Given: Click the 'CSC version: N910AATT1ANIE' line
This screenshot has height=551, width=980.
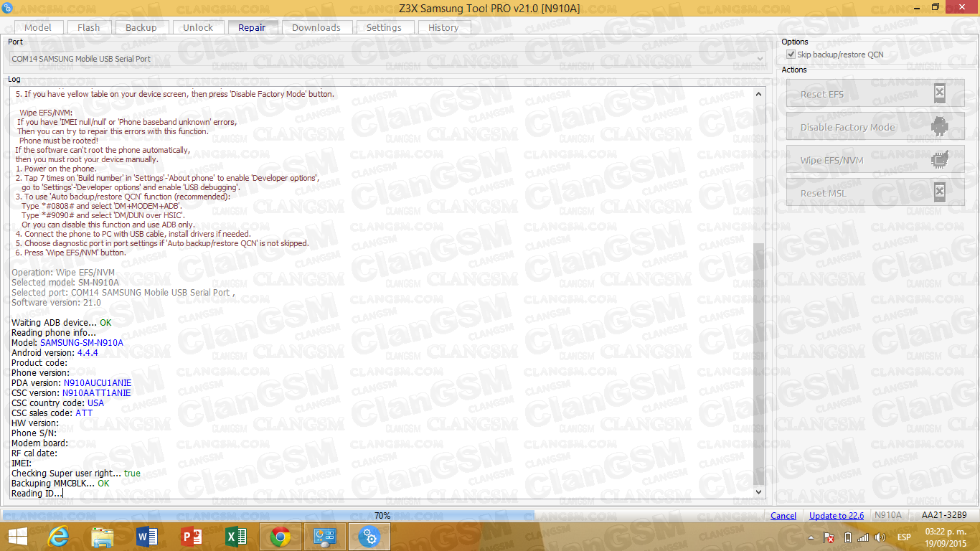Looking at the screenshot, I should pyautogui.click(x=71, y=393).
